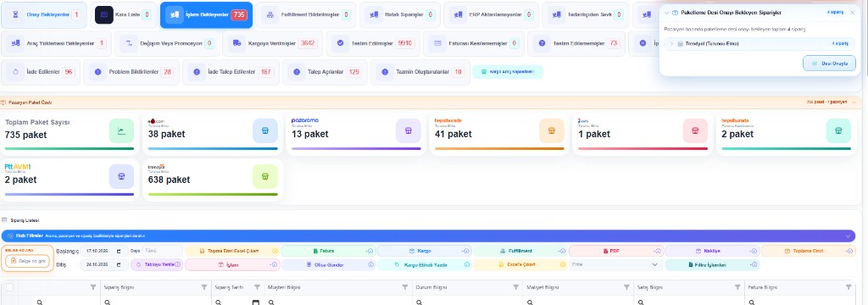Click Kargo Etiketi Yazdır button

pyautogui.click(x=425, y=264)
